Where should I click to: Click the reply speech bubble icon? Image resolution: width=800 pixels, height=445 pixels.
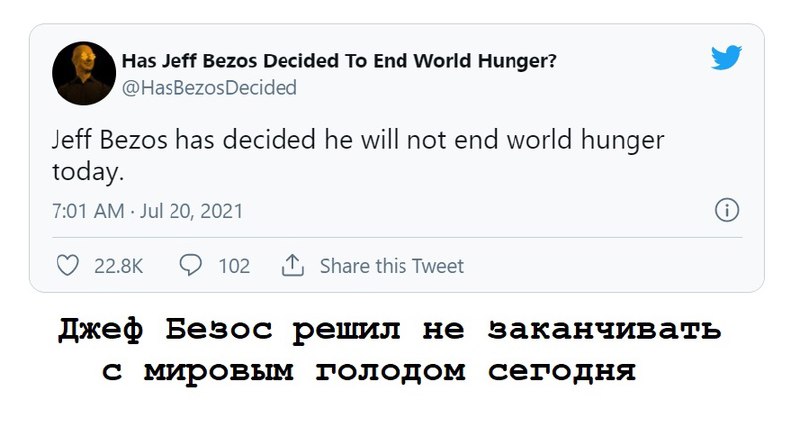(x=190, y=266)
